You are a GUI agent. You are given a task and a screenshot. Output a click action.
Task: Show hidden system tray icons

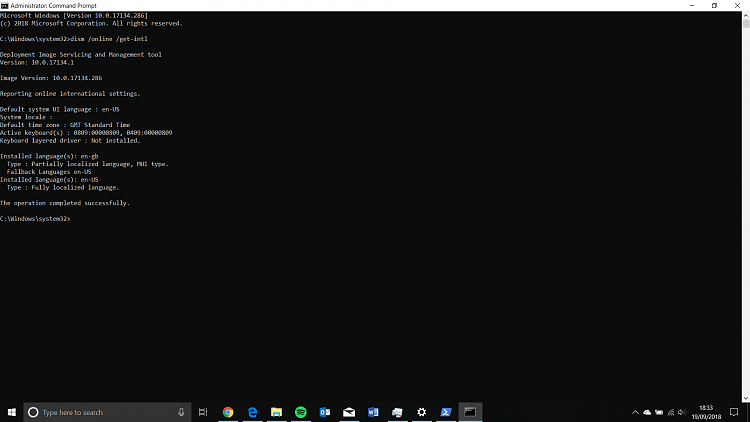pyautogui.click(x=635, y=412)
